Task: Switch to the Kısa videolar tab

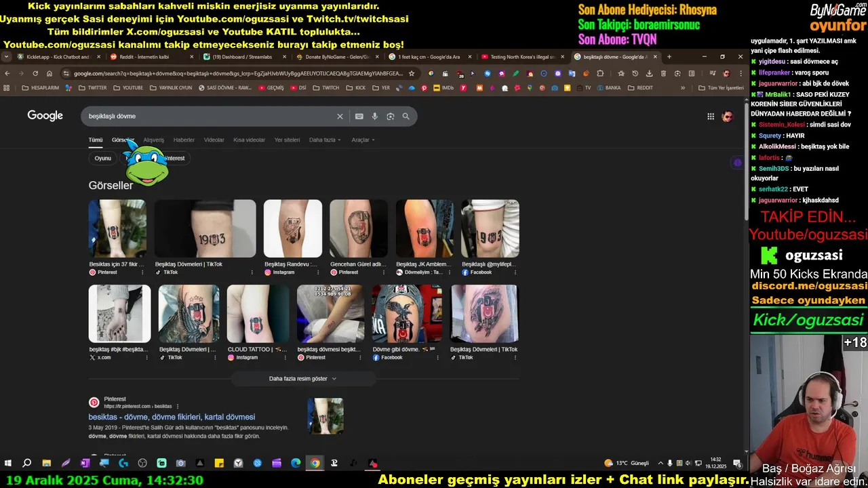Action: (249, 140)
